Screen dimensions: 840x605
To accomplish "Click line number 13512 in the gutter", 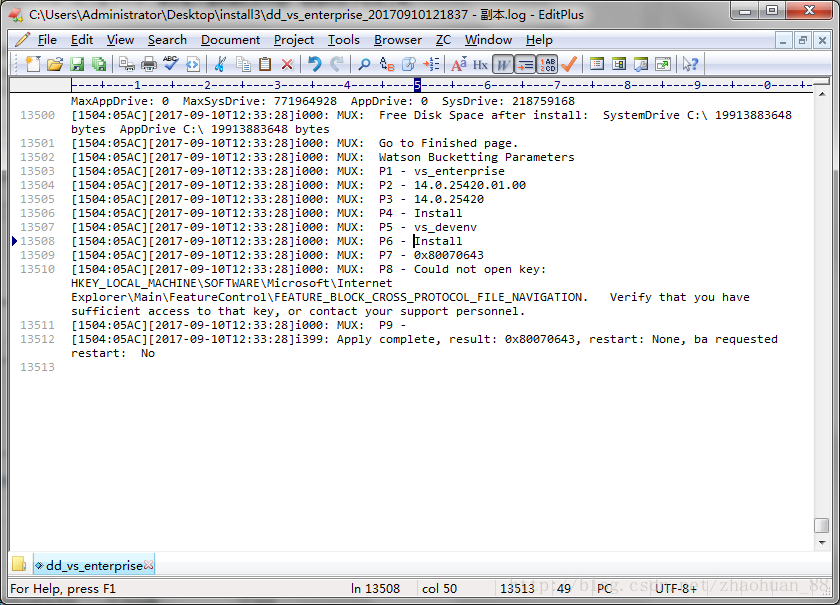I will [38, 339].
